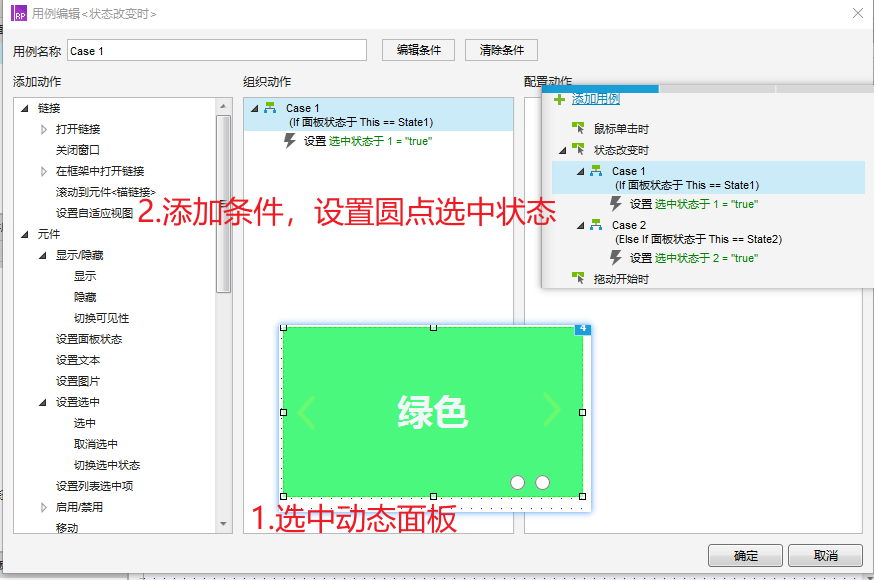Click the green plus icon beside 添加用例
Viewport: 874px width, 580px height.
tap(559, 99)
